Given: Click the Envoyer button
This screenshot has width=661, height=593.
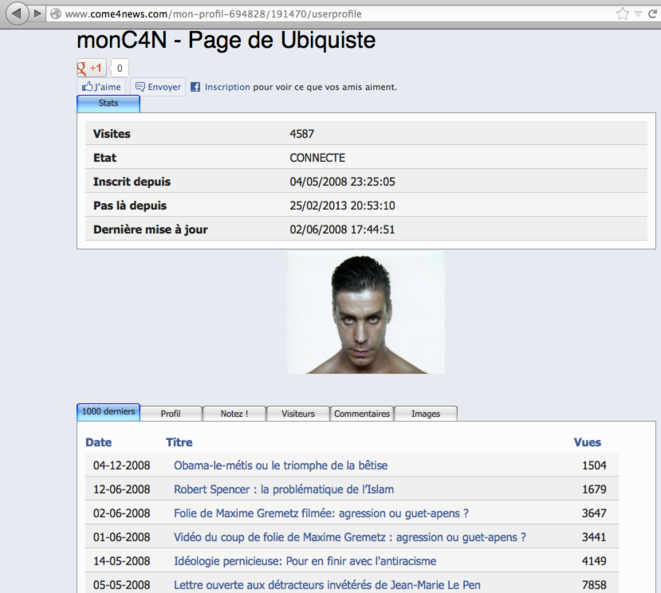Looking at the screenshot, I should 158,87.
